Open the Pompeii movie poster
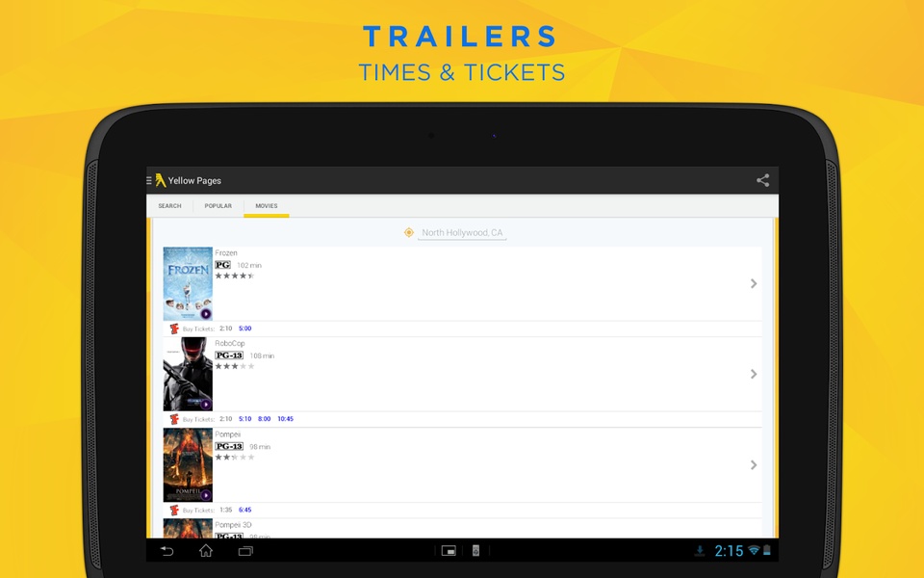The width and height of the screenshot is (924, 578). [188, 464]
